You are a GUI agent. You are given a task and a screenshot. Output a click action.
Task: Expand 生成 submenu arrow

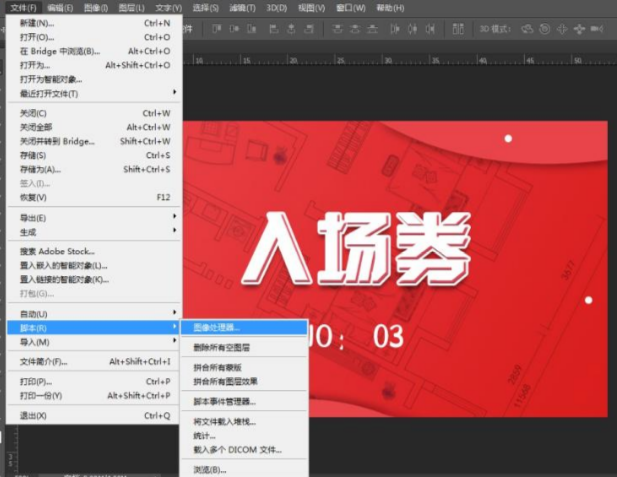pos(174,230)
